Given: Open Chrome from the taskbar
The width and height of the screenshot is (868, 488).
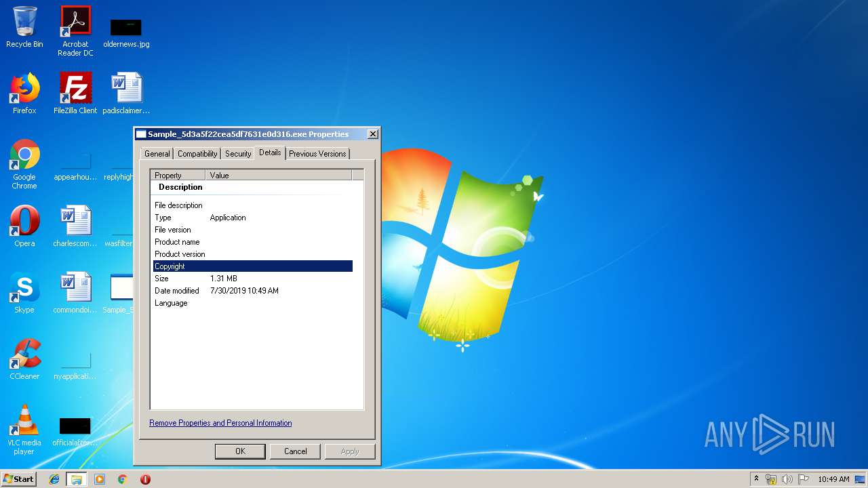Looking at the screenshot, I should pos(123,479).
